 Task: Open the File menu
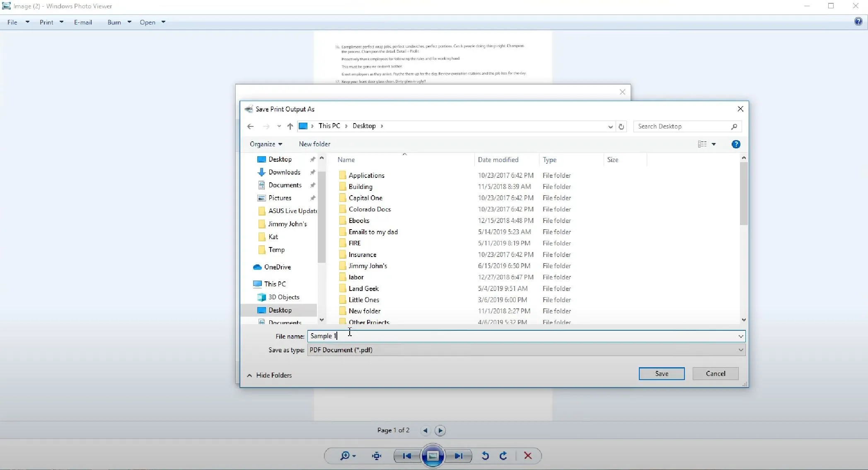point(12,22)
